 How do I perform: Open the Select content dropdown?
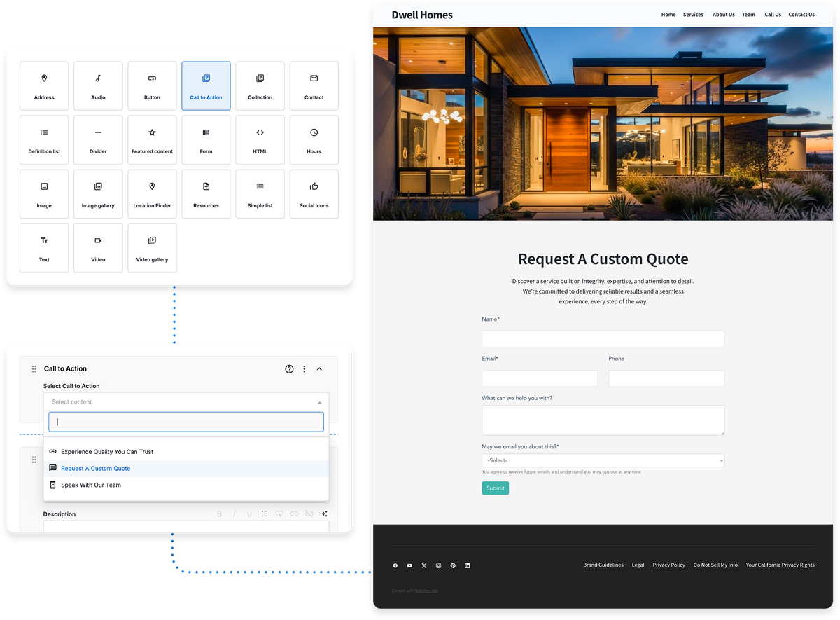(x=185, y=402)
